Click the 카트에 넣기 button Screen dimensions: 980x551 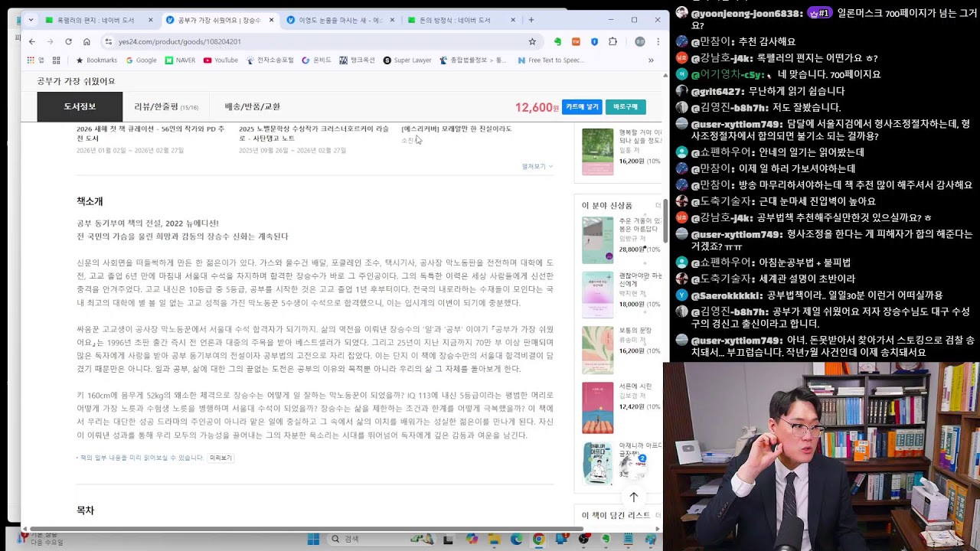pyautogui.click(x=582, y=107)
